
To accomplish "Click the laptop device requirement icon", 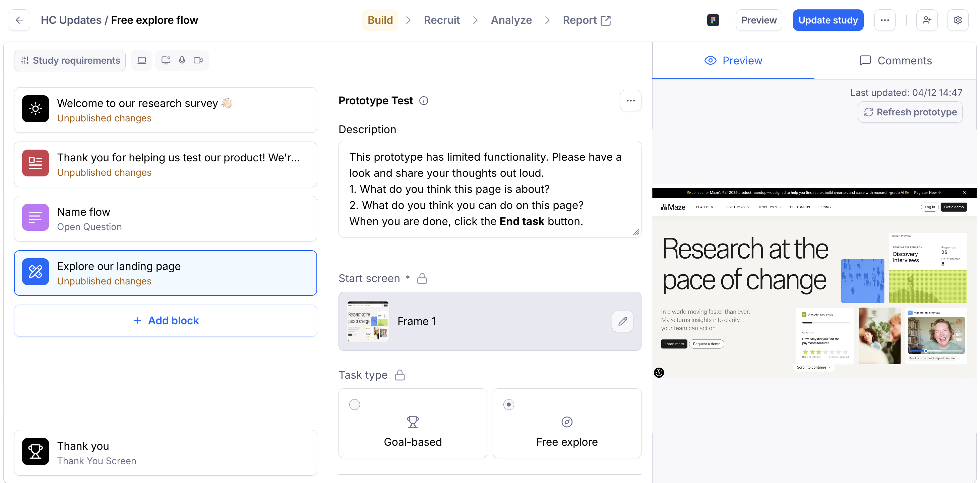I will click(141, 60).
